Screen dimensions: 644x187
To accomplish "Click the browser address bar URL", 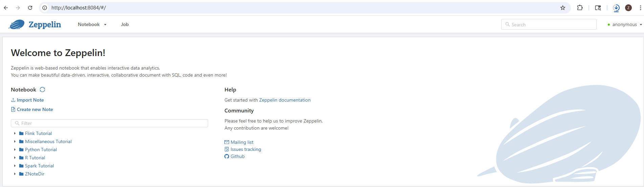I will pos(79,8).
